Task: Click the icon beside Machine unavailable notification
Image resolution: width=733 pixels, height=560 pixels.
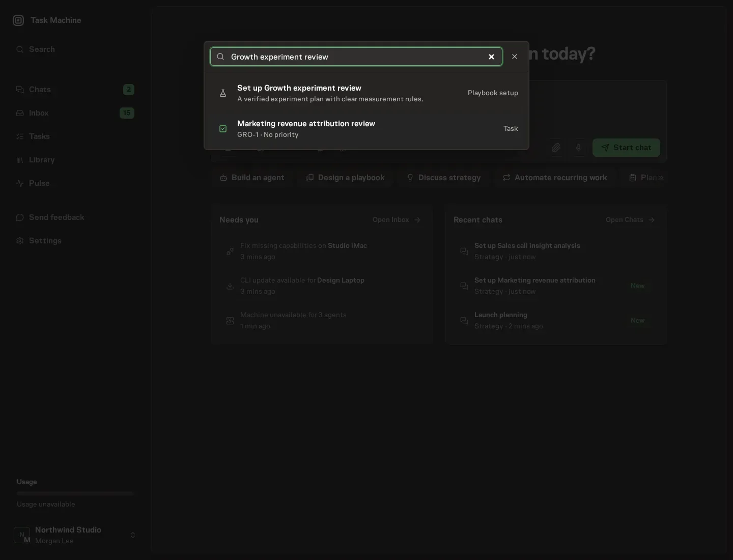Action: pyautogui.click(x=230, y=321)
